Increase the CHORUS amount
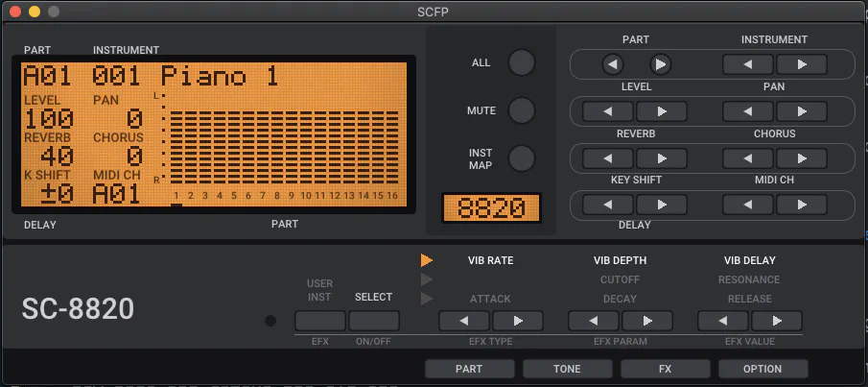 coord(802,158)
